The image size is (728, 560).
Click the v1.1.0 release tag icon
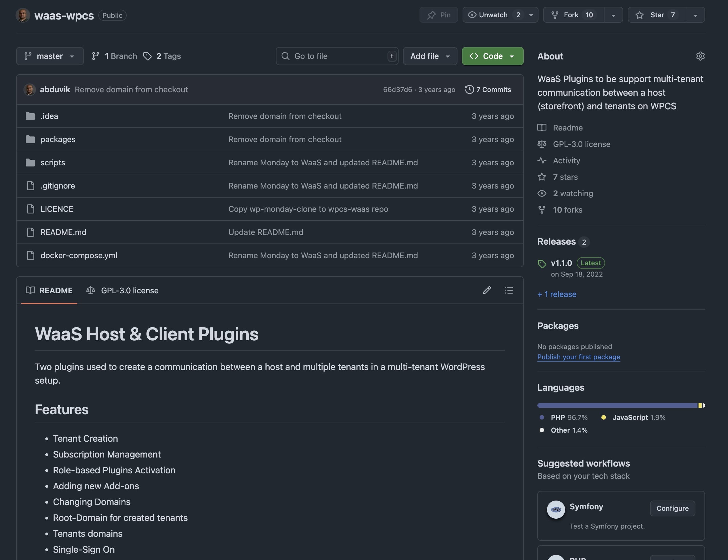542,264
